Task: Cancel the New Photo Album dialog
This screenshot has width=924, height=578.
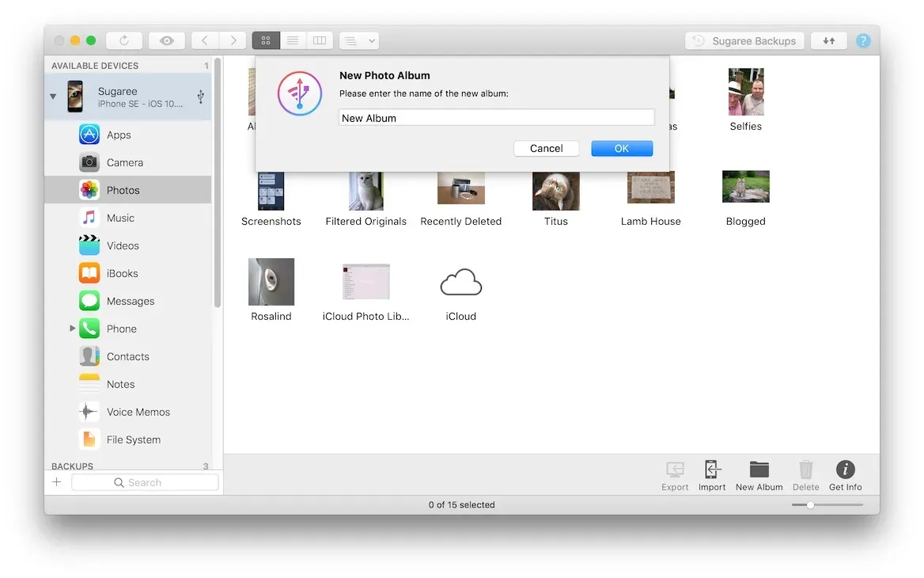Action: coord(546,148)
